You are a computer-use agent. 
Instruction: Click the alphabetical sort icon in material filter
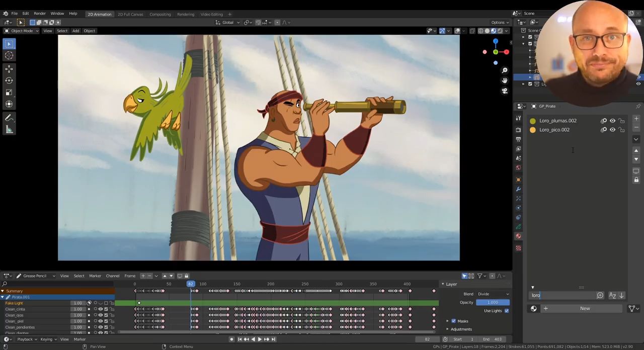(612, 296)
